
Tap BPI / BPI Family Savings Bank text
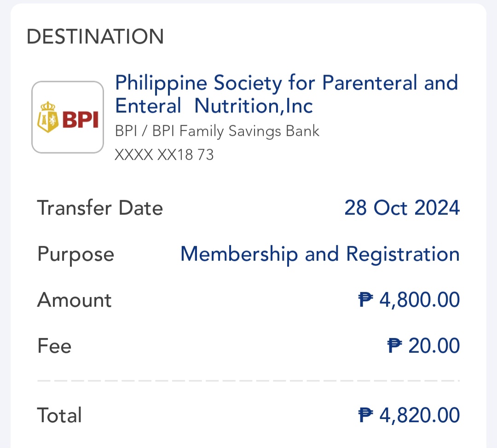coord(217,131)
